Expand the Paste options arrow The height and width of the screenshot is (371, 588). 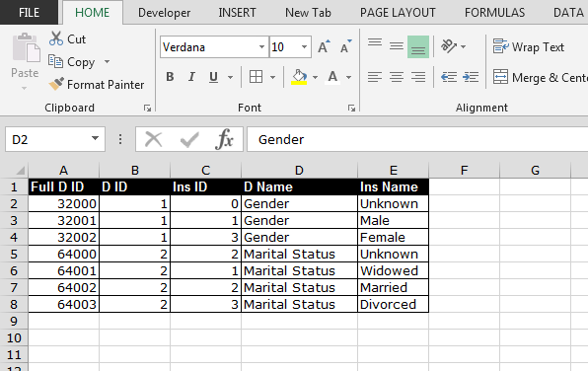click(25, 89)
